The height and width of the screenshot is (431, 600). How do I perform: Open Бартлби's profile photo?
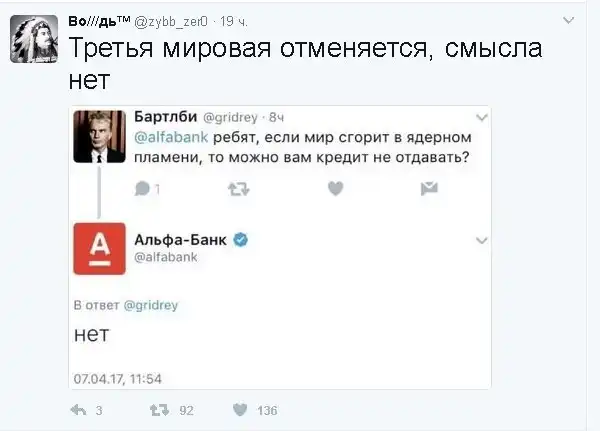click(99, 136)
